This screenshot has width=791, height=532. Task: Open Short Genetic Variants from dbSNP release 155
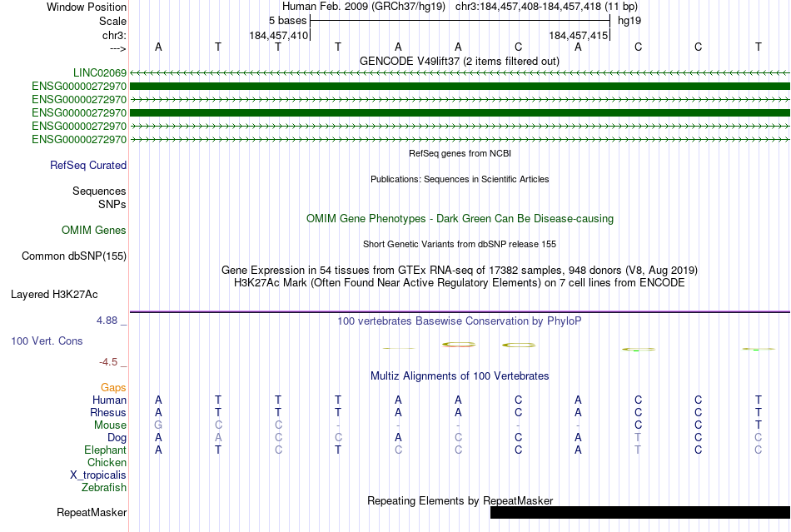point(460,244)
